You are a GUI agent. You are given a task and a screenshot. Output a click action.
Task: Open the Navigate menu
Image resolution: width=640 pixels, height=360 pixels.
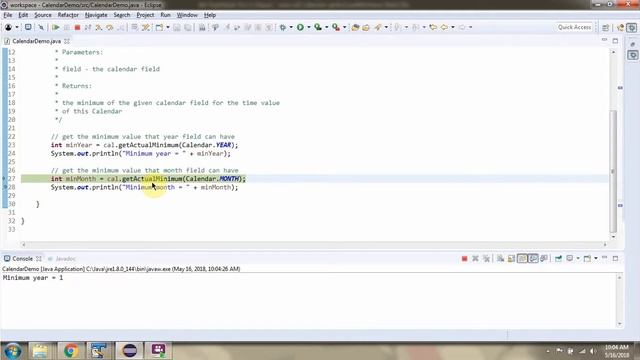point(96,15)
